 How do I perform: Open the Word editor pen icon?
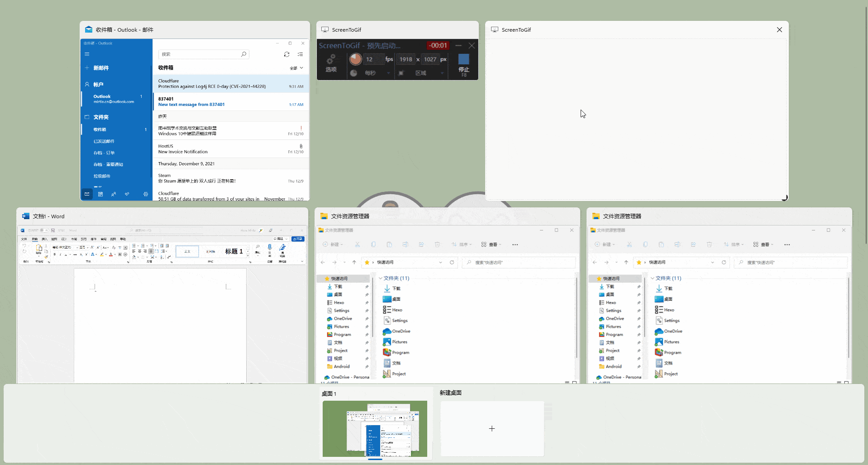tap(282, 248)
